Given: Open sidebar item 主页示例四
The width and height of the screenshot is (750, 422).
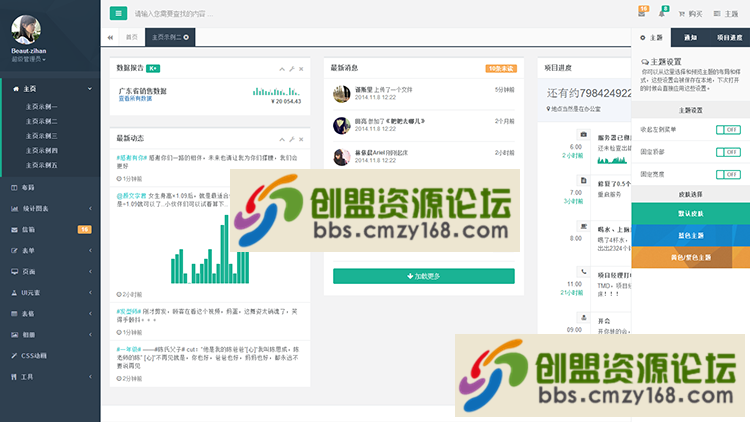Looking at the screenshot, I should [x=41, y=151].
